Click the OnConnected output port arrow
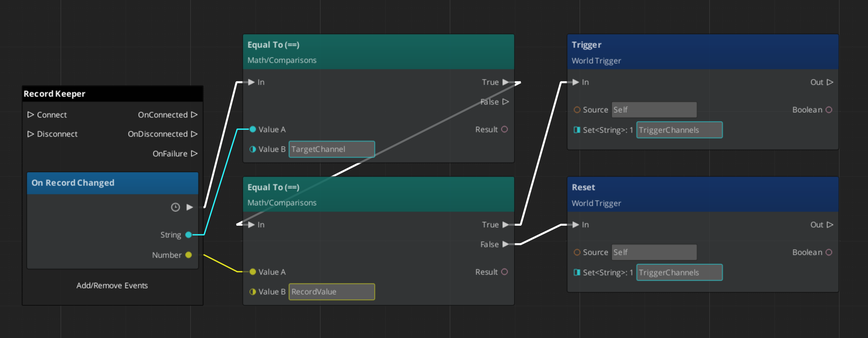The image size is (868, 338). pyautogui.click(x=194, y=115)
